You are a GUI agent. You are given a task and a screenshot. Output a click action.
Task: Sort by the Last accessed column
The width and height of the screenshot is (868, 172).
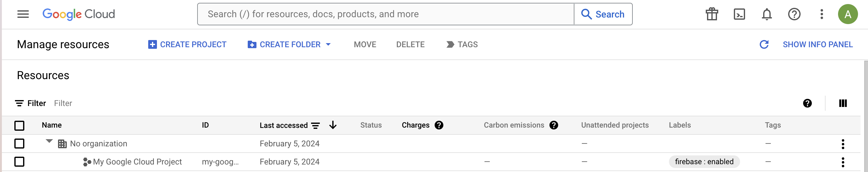coord(283,125)
